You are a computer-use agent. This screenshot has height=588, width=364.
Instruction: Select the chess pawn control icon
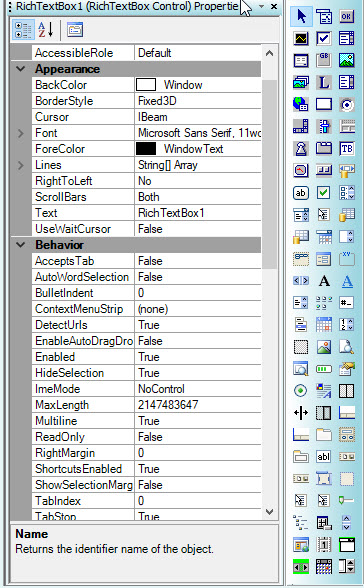(301, 148)
